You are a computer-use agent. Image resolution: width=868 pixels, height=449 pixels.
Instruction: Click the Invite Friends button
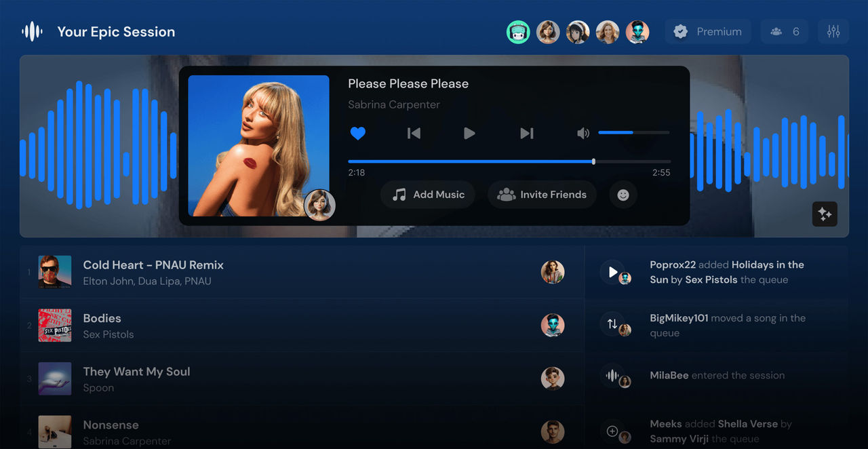(x=542, y=195)
